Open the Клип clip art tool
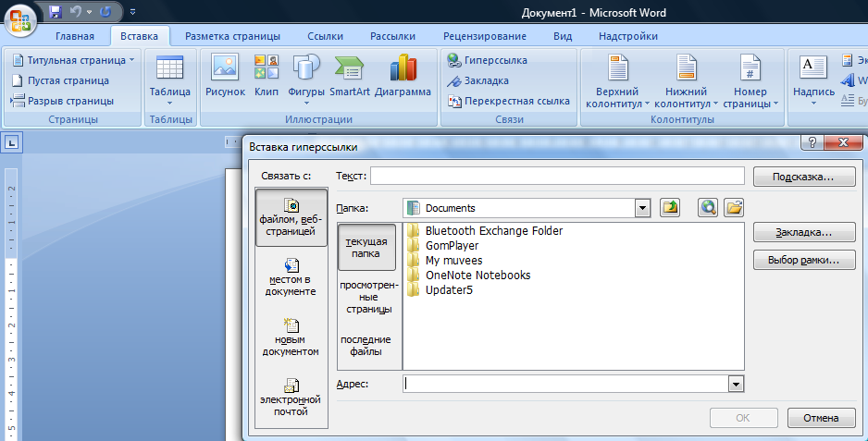Image resolution: width=868 pixels, height=441 pixels. pyautogui.click(x=267, y=77)
